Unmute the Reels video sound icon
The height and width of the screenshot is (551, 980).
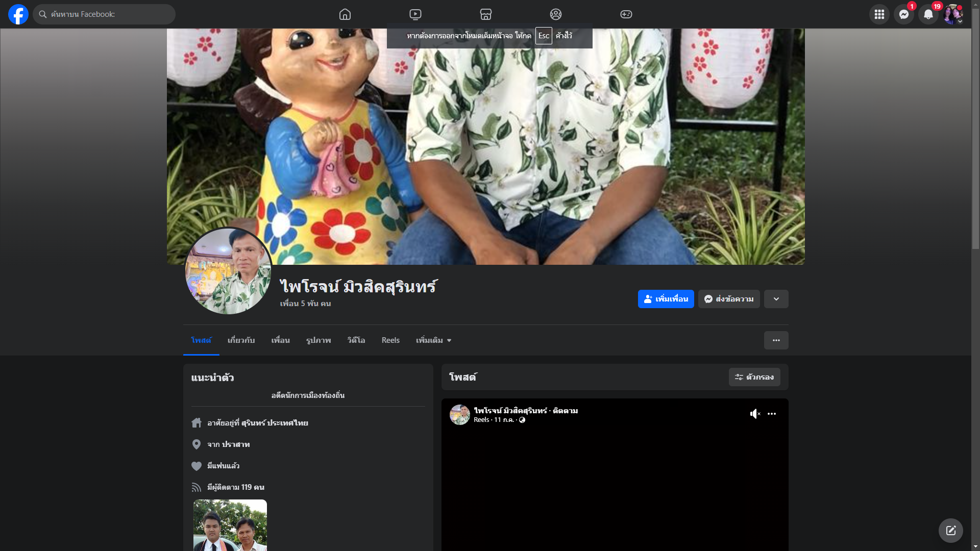(x=755, y=414)
